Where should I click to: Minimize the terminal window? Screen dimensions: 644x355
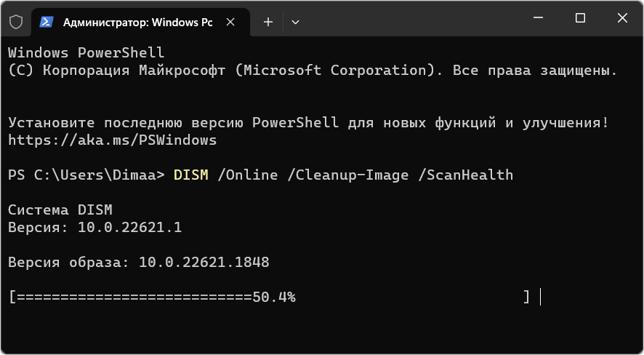[539, 19]
